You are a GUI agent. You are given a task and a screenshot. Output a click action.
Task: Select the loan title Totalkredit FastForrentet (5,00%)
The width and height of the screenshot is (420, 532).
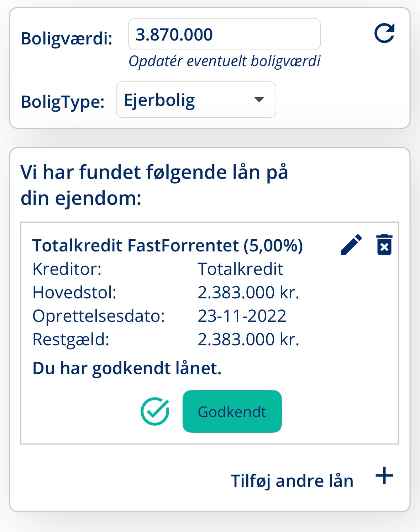(x=167, y=245)
